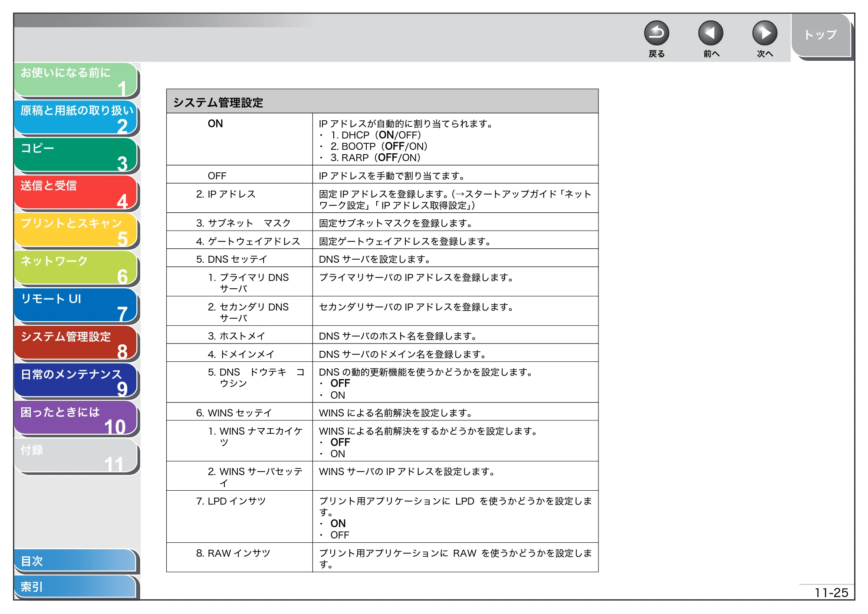Click '1. WINS ナマエカイケツ' cell
868x614 pixels.
239,441
